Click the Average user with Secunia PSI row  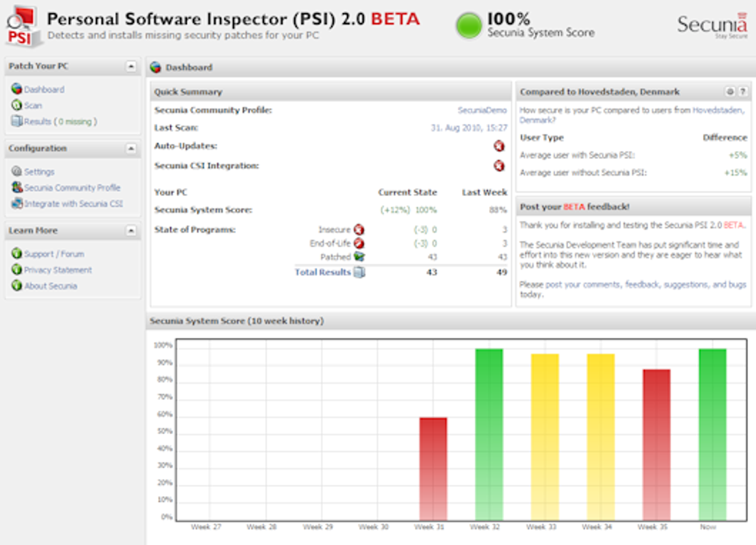634,155
